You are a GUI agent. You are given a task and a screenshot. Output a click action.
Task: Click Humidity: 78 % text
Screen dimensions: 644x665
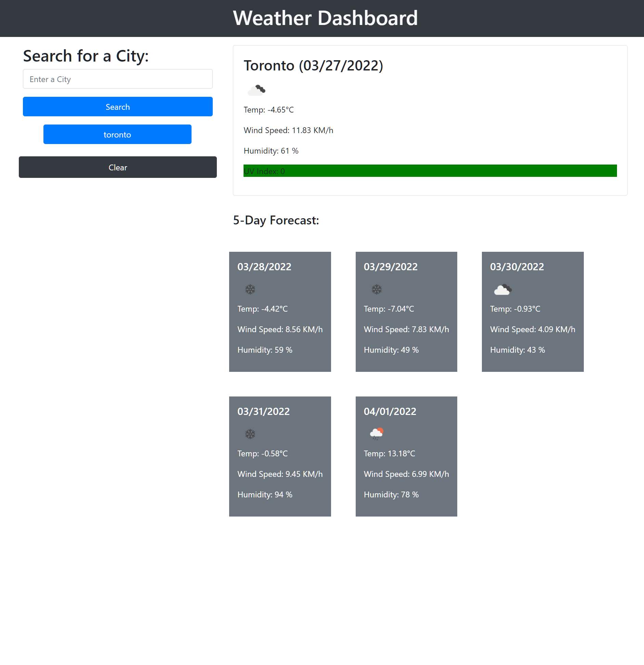391,495
